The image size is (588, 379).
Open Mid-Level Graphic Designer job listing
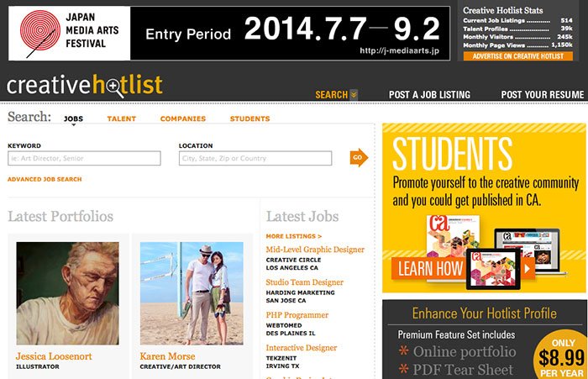315,250
